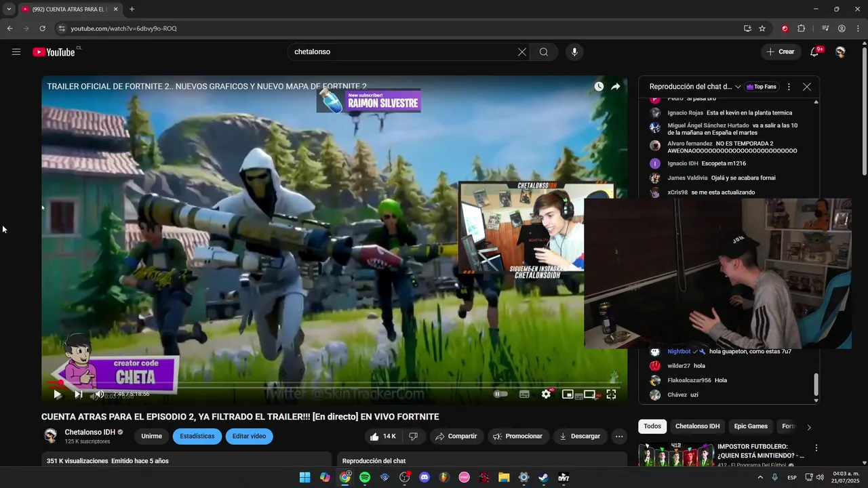Click the share arrow on the player
The width and height of the screenshot is (868, 488).
coord(616,87)
